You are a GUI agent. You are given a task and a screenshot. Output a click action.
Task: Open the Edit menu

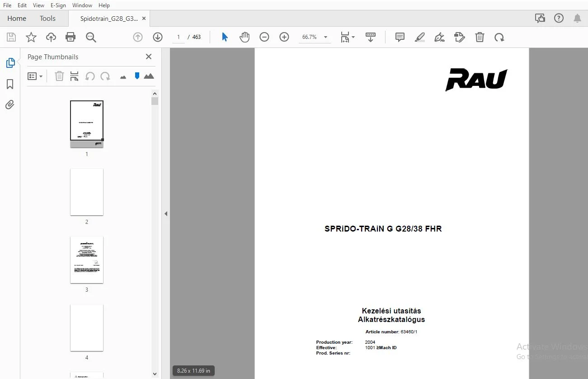pyautogui.click(x=22, y=5)
